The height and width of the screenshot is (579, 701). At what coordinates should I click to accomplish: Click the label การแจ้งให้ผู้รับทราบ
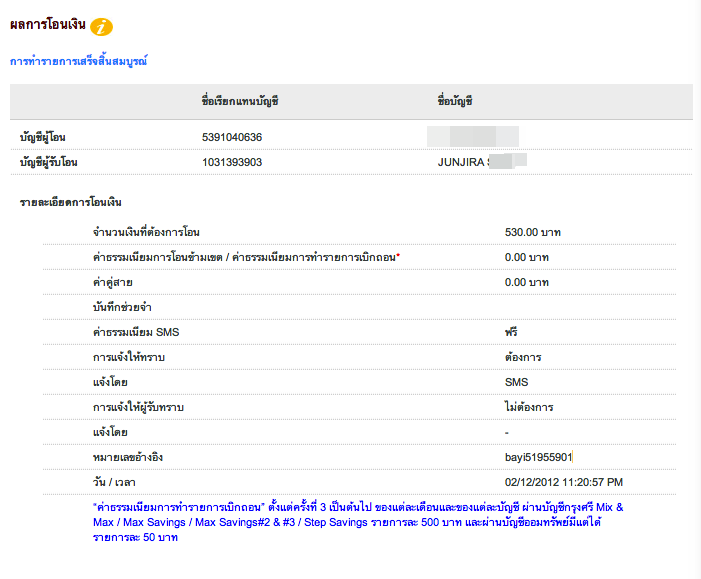tap(138, 407)
